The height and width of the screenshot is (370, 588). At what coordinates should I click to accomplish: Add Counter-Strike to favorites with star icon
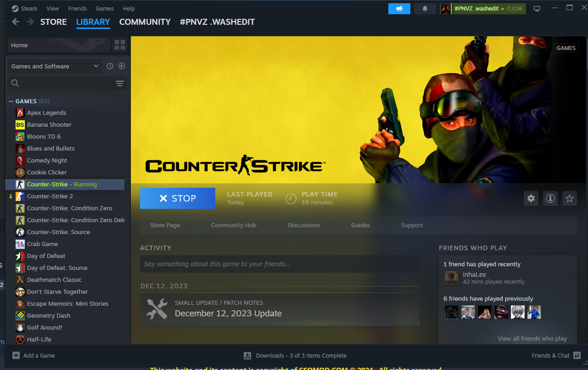pyautogui.click(x=569, y=198)
